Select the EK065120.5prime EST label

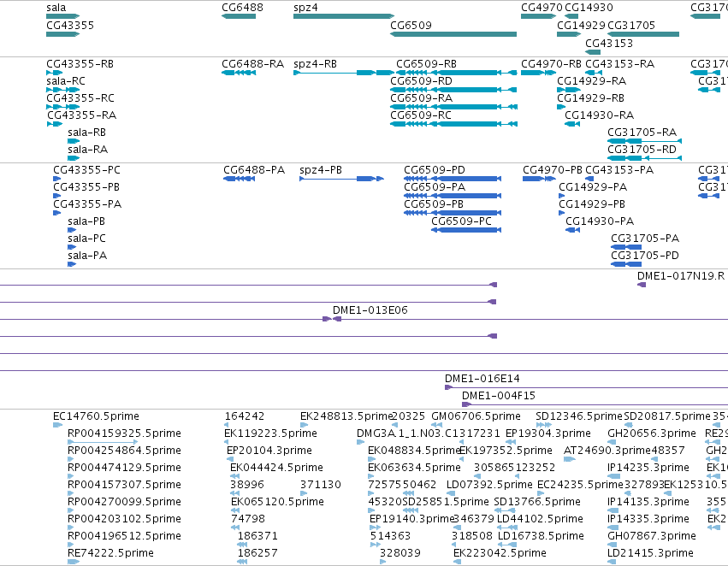[x=277, y=502]
